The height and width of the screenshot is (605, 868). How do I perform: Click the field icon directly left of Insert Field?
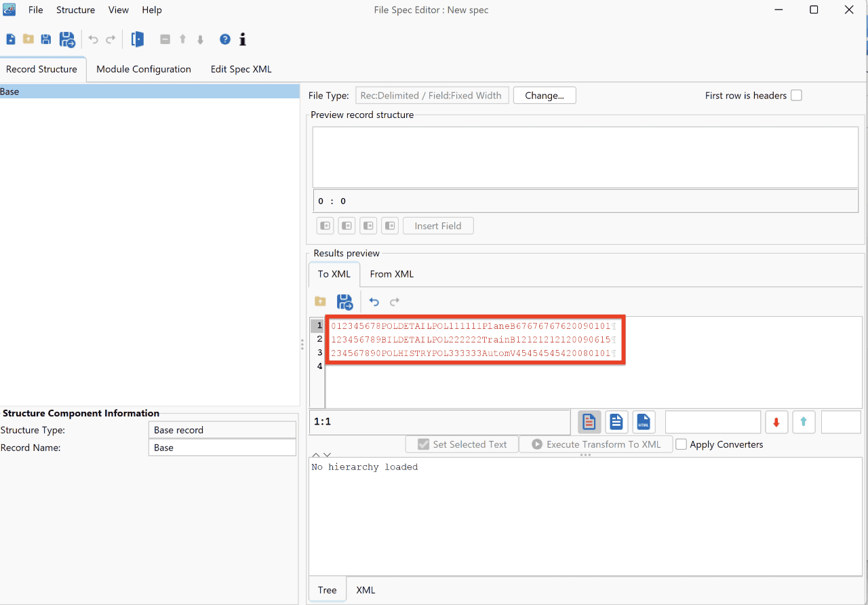[x=390, y=226]
